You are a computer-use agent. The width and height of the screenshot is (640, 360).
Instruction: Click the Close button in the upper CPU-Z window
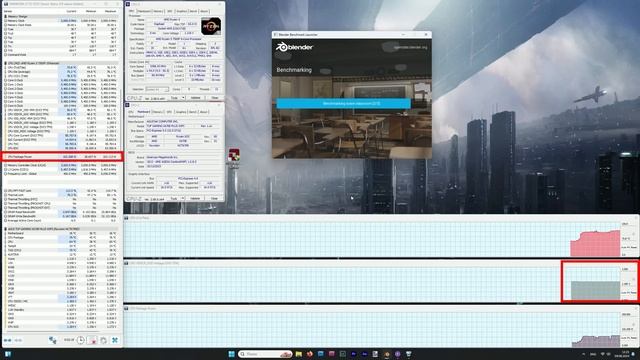pos(215,98)
